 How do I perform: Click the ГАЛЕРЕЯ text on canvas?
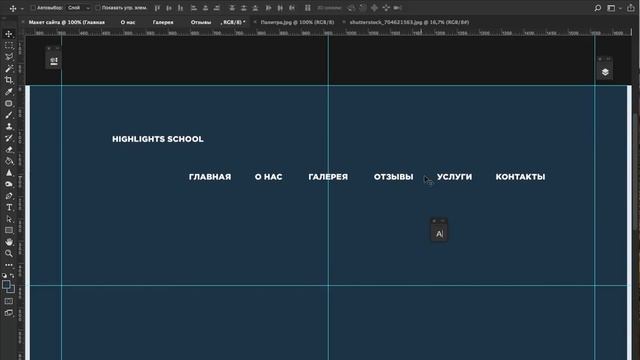328,177
